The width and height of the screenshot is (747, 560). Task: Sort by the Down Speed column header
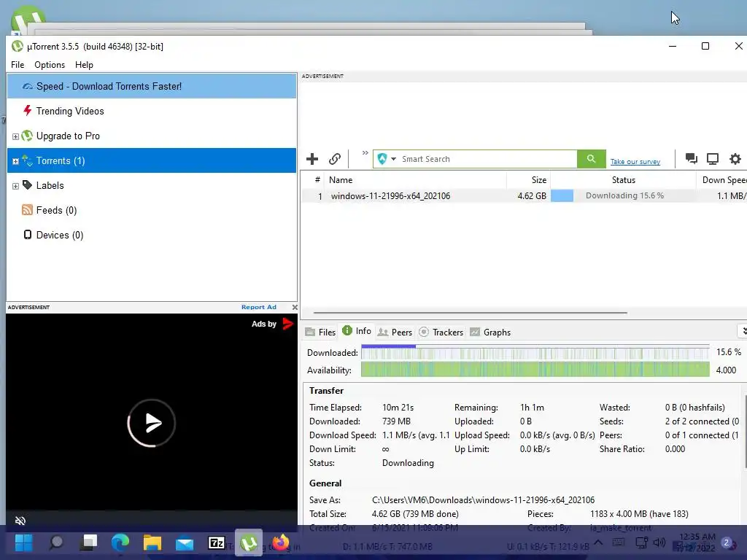[721, 180]
